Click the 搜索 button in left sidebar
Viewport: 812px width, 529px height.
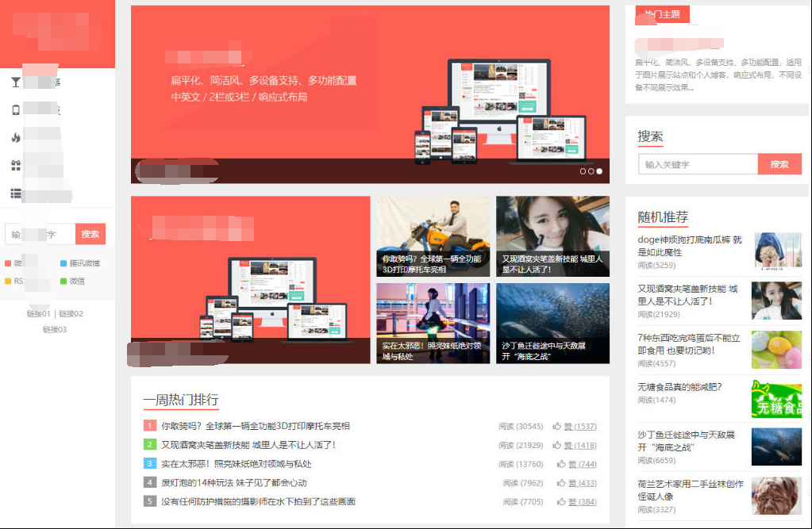click(x=90, y=233)
